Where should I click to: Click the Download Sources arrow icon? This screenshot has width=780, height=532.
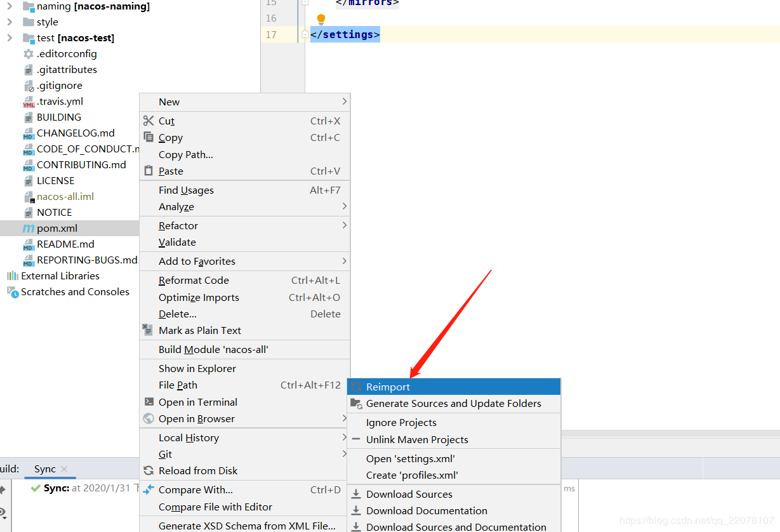pyautogui.click(x=356, y=494)
